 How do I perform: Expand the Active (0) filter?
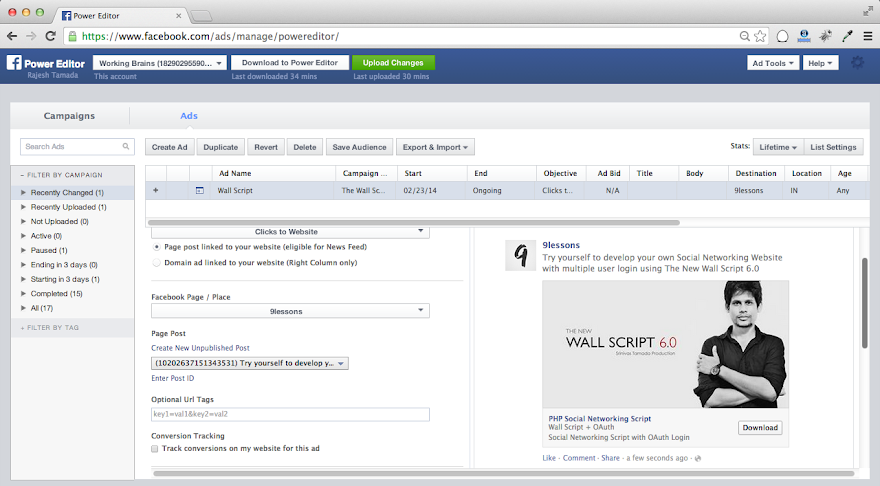(x=23, y=236)
